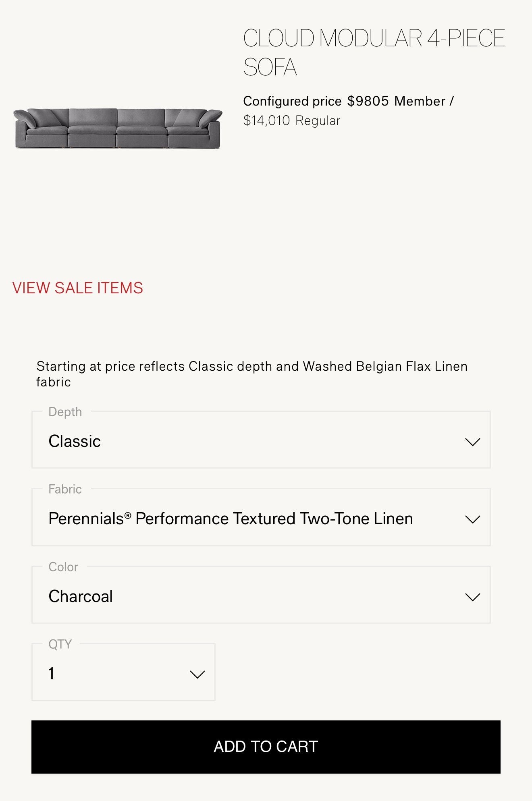Click the gray sofa product image
The height and width of the screenshot is (801, 532).
pyautogui.click(x=118, y=129)
